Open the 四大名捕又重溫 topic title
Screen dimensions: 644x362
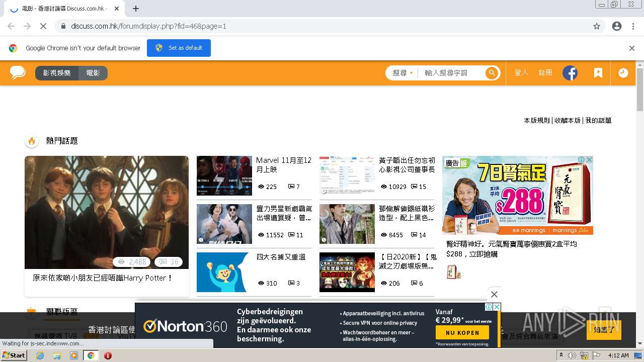click(x=281, y=257)
